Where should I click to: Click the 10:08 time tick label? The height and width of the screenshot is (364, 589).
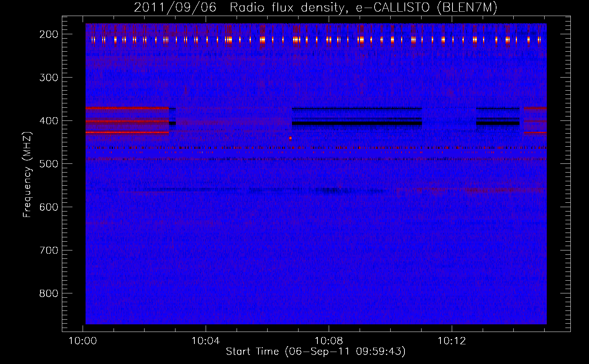pyautogui.click(x=329, y=341)
